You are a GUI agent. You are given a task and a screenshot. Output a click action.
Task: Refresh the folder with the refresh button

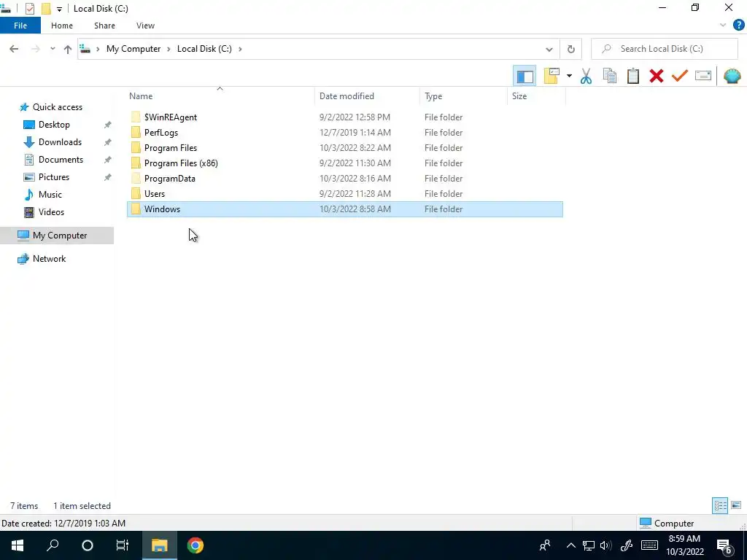[x=570, y=49]
